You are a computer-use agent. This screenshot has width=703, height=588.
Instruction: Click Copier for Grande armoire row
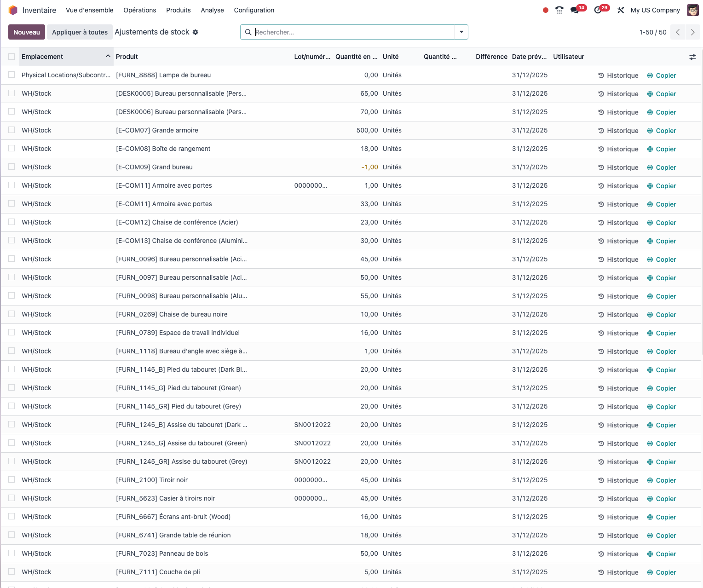click(x=662, y=131)
